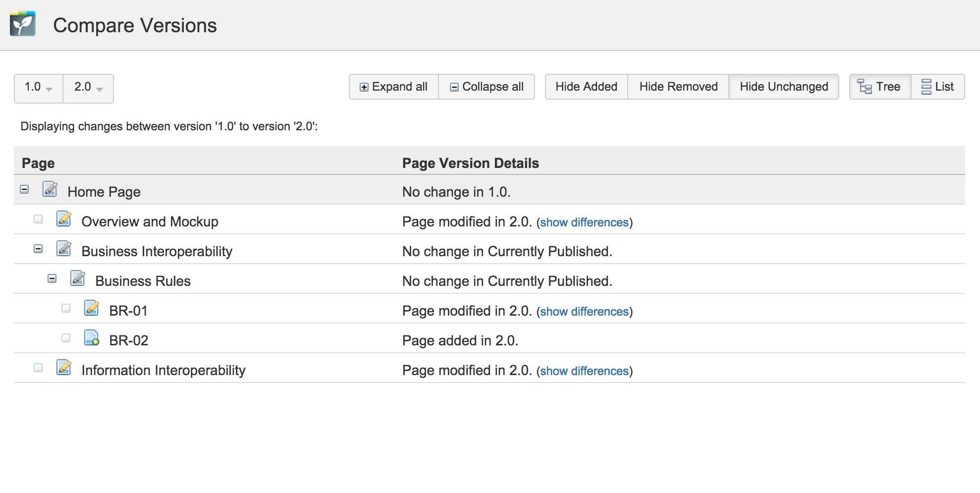The height and width of the screenshot is (493, 980).
Task: Tick the Overview and Mockup row checkbox
Action: [x=38, y=219]
